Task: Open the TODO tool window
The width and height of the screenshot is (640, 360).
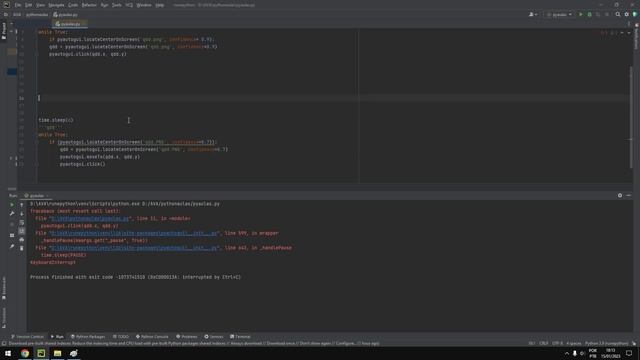Action: point(121,337)
